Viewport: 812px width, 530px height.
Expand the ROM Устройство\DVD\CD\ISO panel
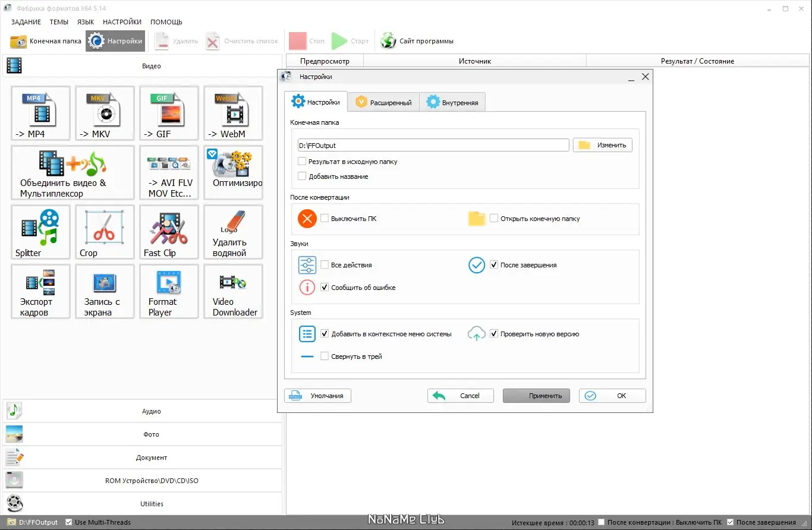[x=143, y=481]
